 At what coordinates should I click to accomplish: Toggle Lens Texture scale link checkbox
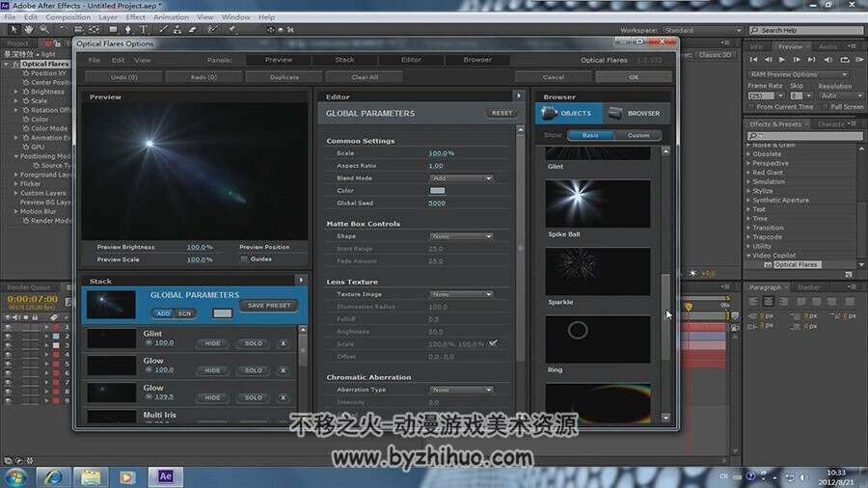coord(493,343)
